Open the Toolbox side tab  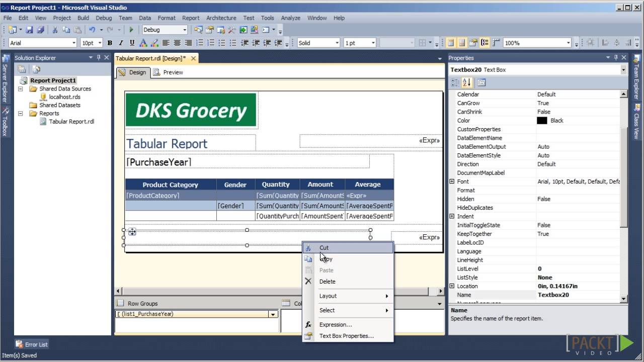(x=5, y=123)
